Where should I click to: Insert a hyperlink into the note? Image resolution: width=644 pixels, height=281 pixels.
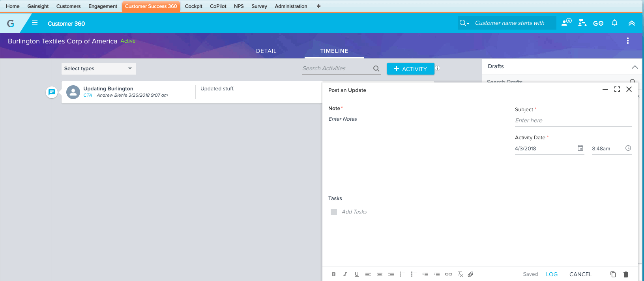(449, 274)
